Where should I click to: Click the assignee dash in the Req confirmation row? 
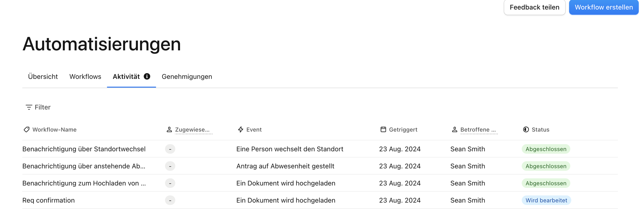coord(170,200)
